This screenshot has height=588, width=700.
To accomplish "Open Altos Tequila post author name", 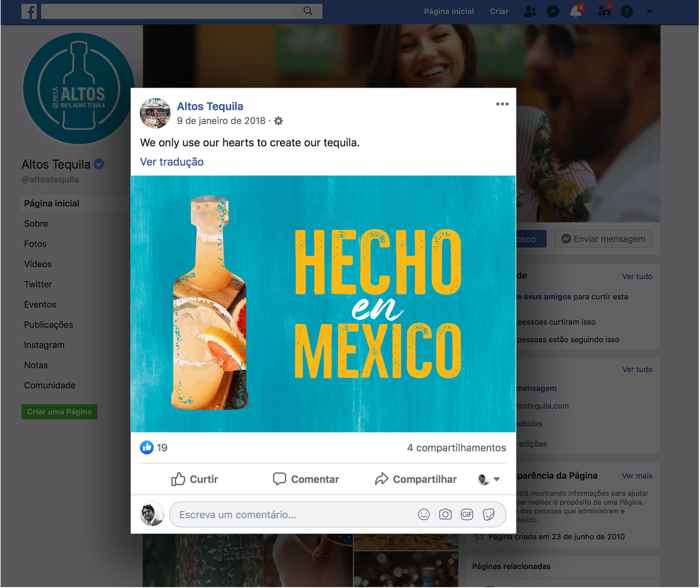I will pyautogui.click(x=210, y=106).
